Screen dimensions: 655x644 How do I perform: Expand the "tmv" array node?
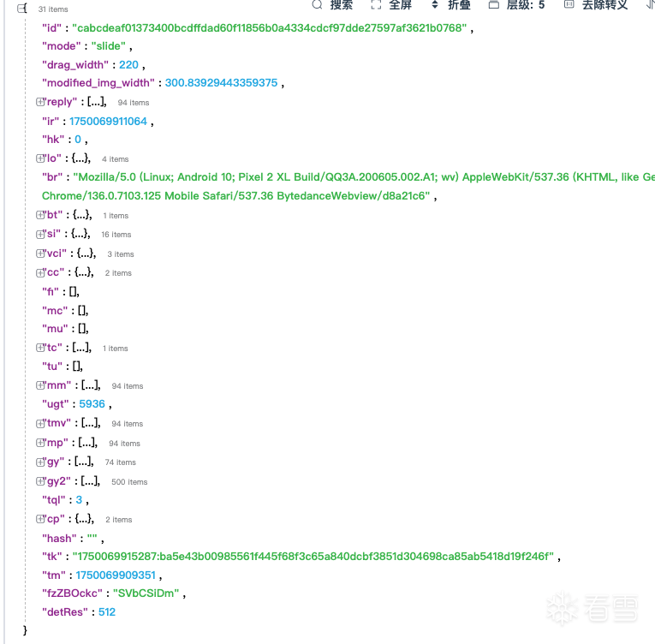tap(40, 423)
